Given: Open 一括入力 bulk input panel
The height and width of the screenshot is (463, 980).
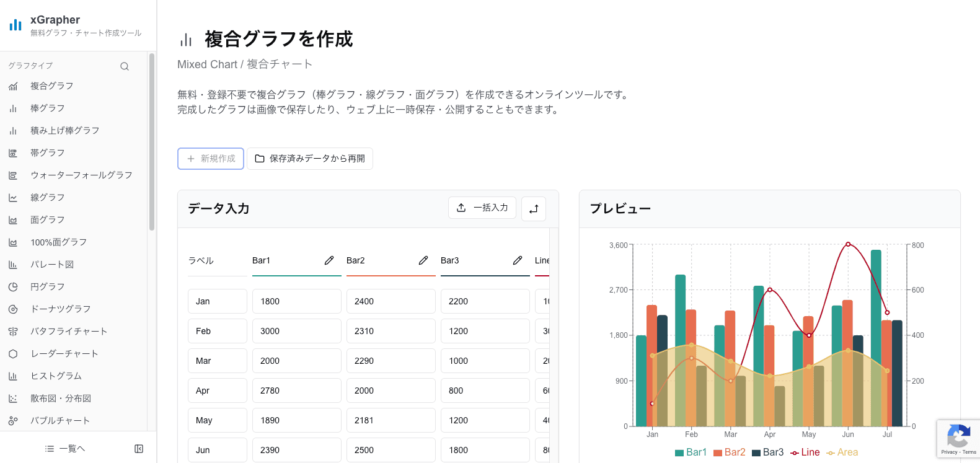Looking at the screenshot, I should [x=482, y=208].
